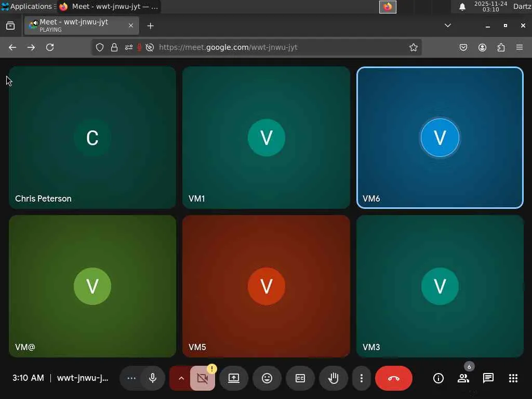532x399 pixels.
Task: List all tabs dropdown chevron
Action: point(448,25)
